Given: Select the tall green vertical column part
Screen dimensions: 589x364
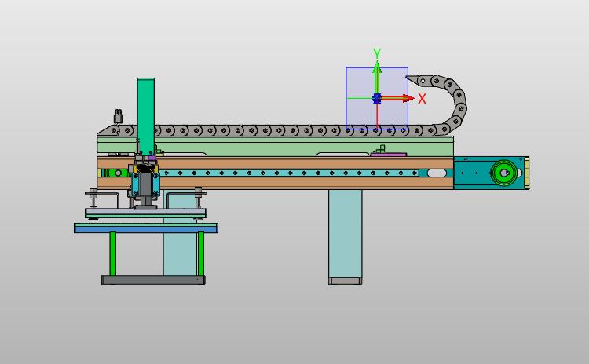Looking at the screenshot, I should (x=146, y=116).
